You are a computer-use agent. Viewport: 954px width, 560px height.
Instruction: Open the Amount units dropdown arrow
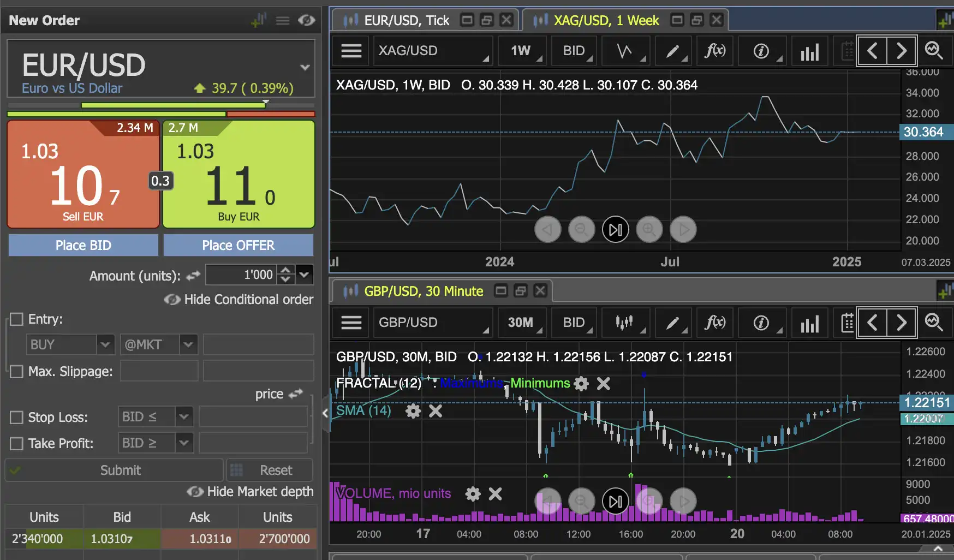(x=305, y=275)
